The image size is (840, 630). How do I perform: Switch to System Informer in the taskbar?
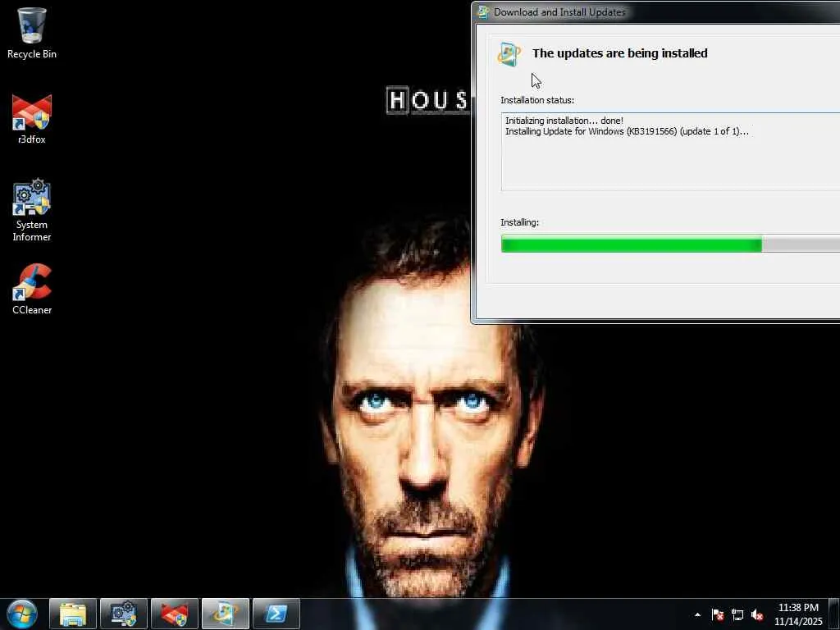click(x=124, y=614)
